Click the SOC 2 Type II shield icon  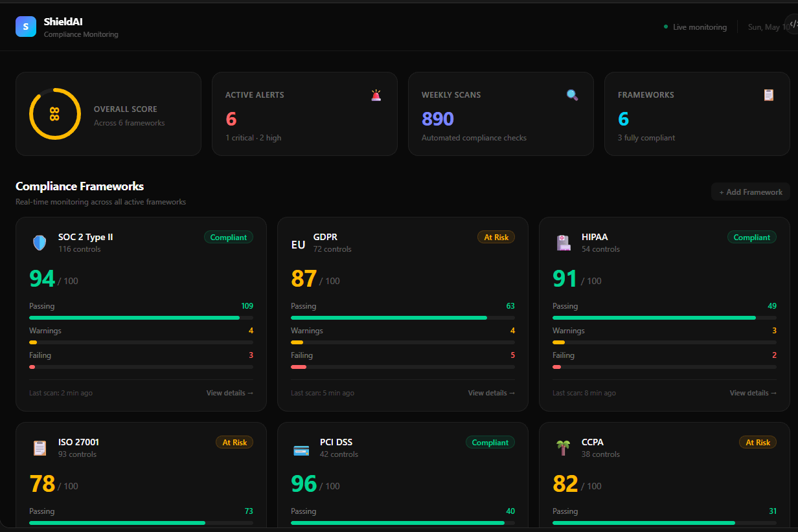[x=40, y=243]
